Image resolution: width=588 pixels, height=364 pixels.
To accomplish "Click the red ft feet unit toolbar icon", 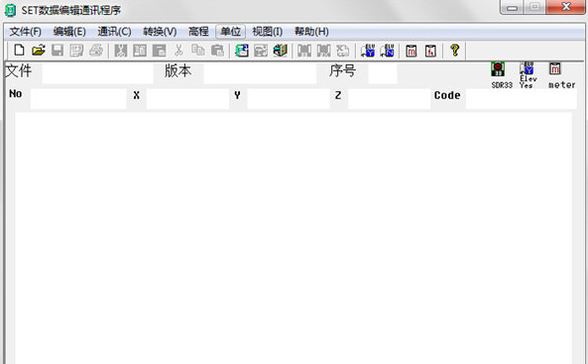I will click(x=431, y=51).
